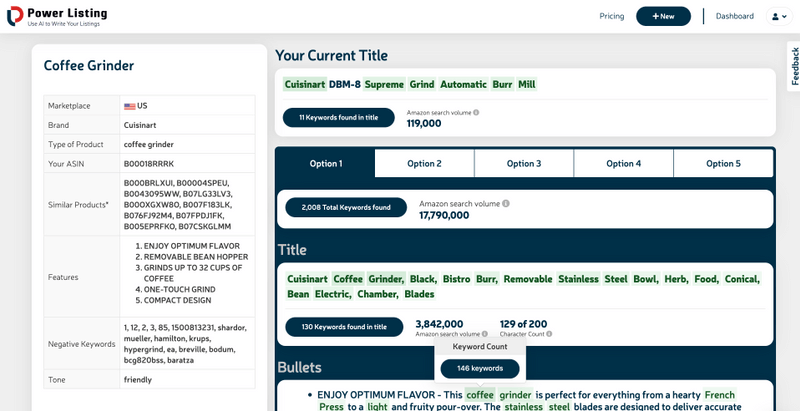Go to Dashboard
The height and width of the screenshot is (411, 800).
pyautogui.click(x=735, y=16)
